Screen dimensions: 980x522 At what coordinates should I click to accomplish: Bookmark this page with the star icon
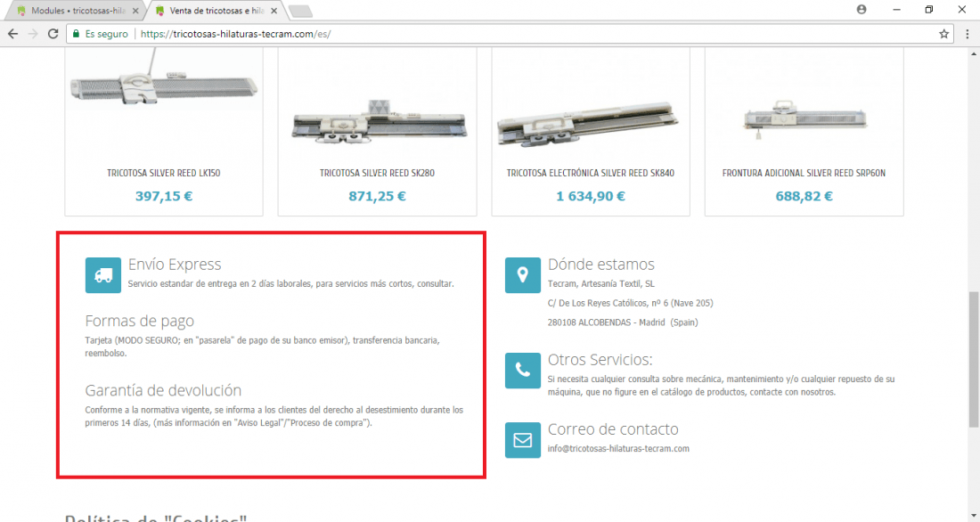943,34
